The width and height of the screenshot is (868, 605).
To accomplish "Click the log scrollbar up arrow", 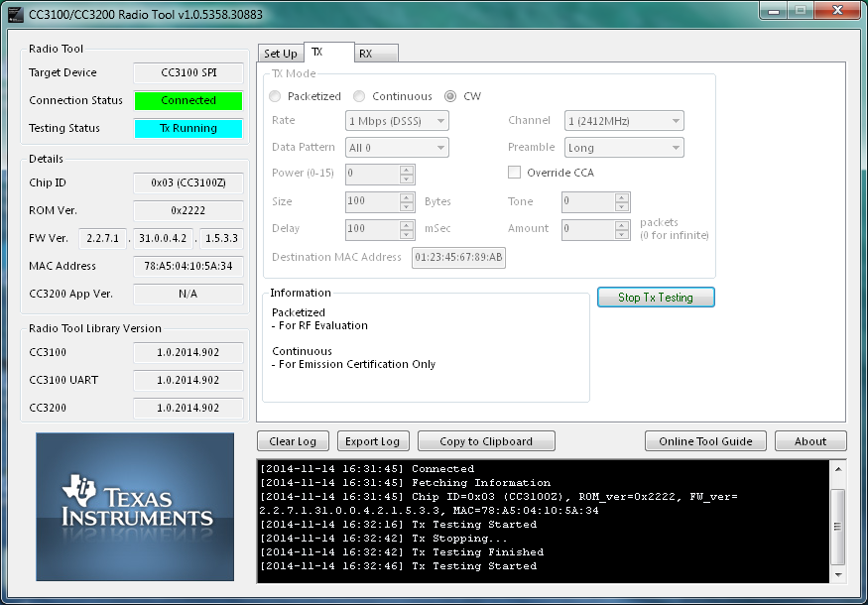I will pyautogui.click(x=838, y=469).
